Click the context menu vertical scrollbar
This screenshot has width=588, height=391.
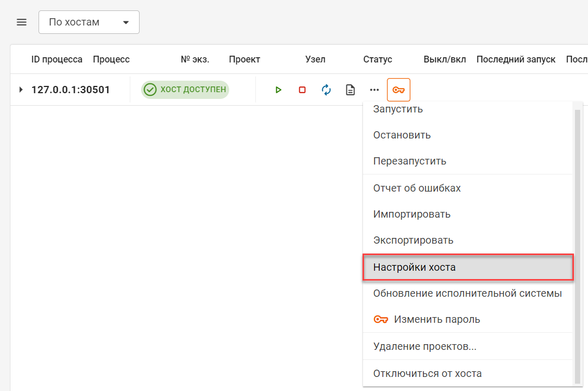pyautogui.click(x=577, y=245)
